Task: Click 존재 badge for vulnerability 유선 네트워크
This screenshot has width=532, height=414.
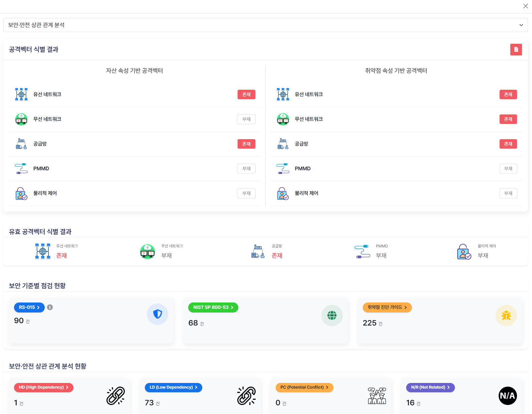Action: (508, 94)
